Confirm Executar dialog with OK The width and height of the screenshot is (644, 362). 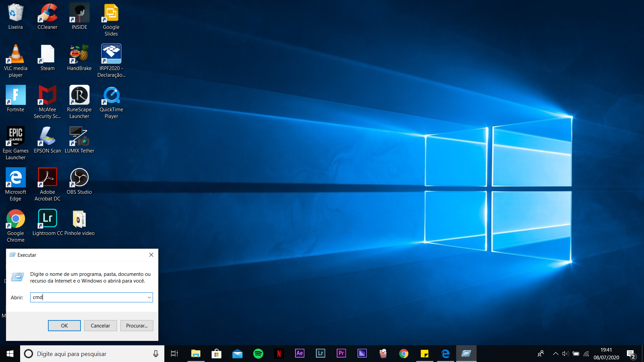coord(64,325)
